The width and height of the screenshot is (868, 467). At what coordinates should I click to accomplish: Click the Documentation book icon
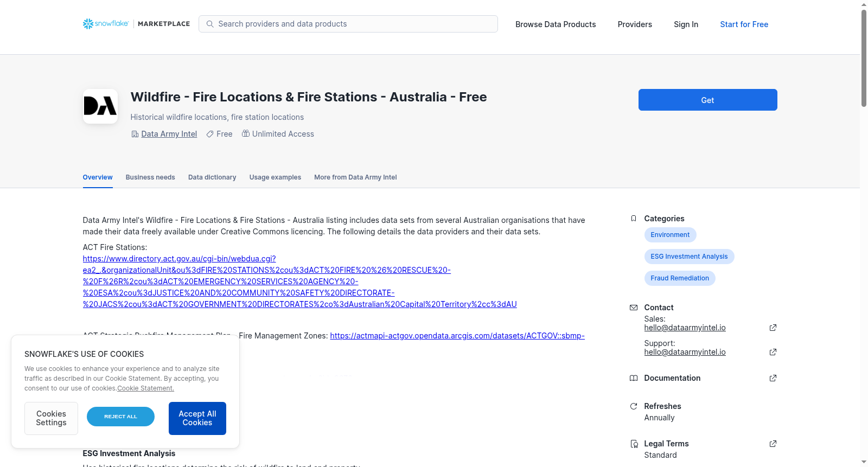[634, 378]
